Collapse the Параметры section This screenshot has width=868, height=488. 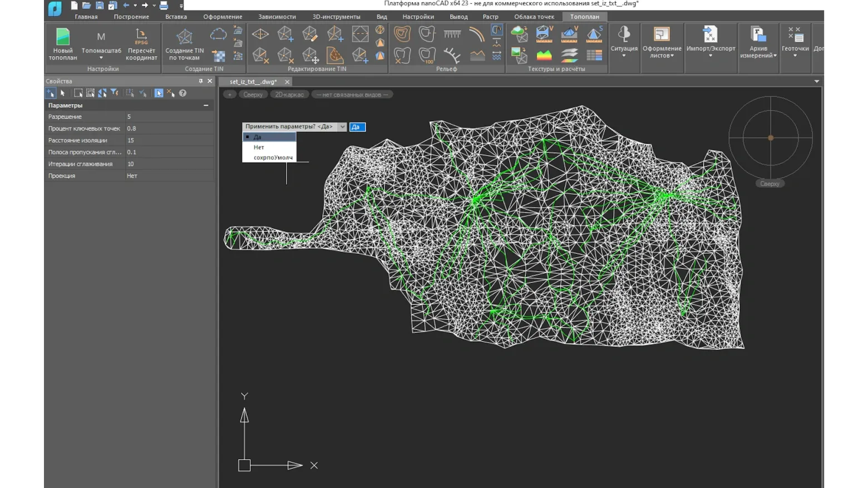click(x=206, y=105)
